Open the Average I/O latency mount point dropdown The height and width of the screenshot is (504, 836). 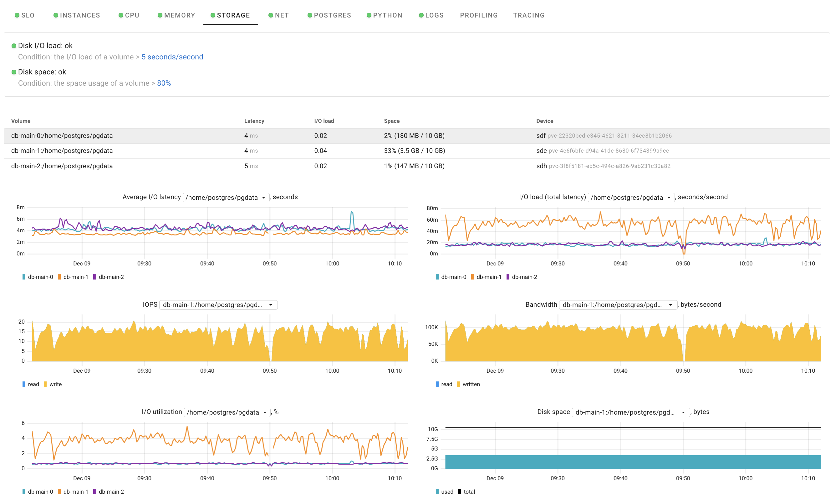click(226, 198)
